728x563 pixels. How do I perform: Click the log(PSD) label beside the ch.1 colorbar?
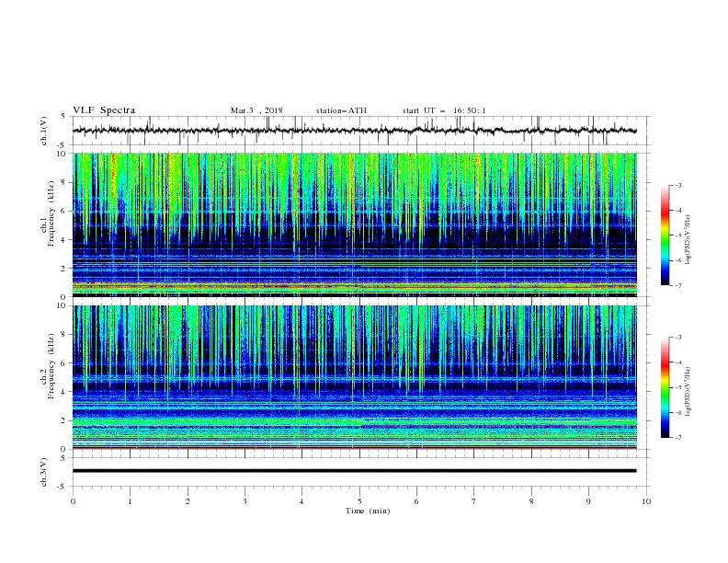[x=688, y=240]
